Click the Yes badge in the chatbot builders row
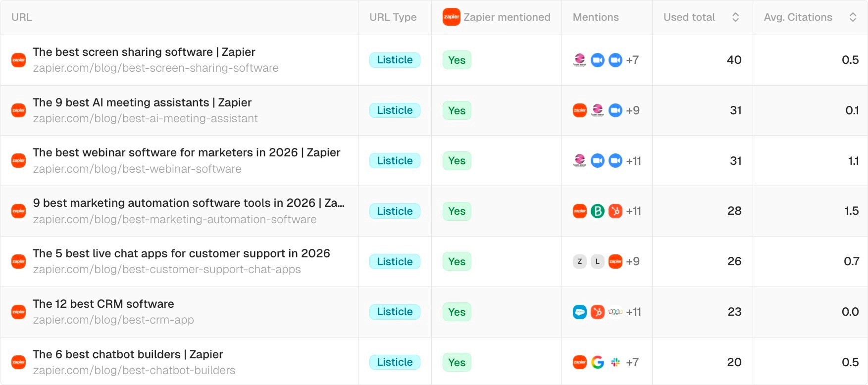 (x=457, y=362)
